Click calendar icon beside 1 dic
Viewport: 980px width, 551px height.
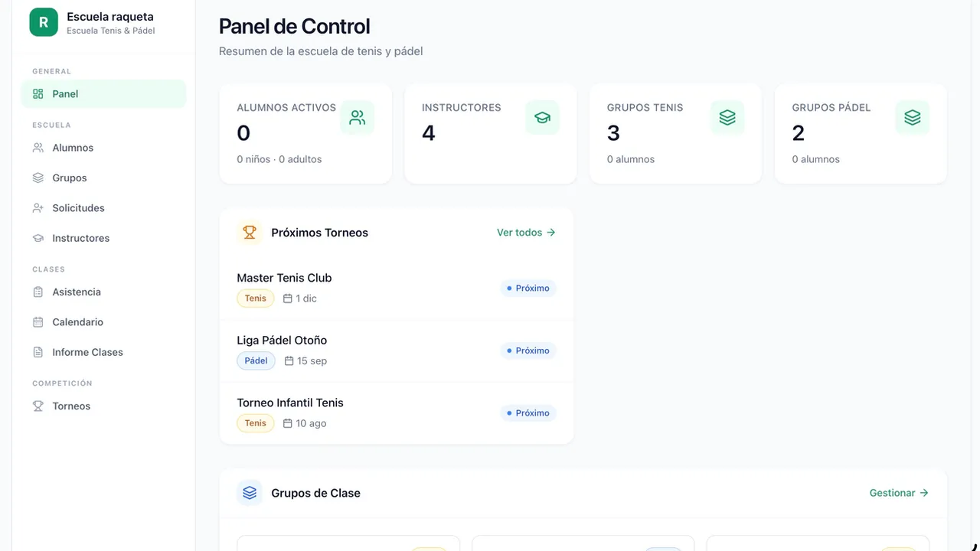(288, 298)
